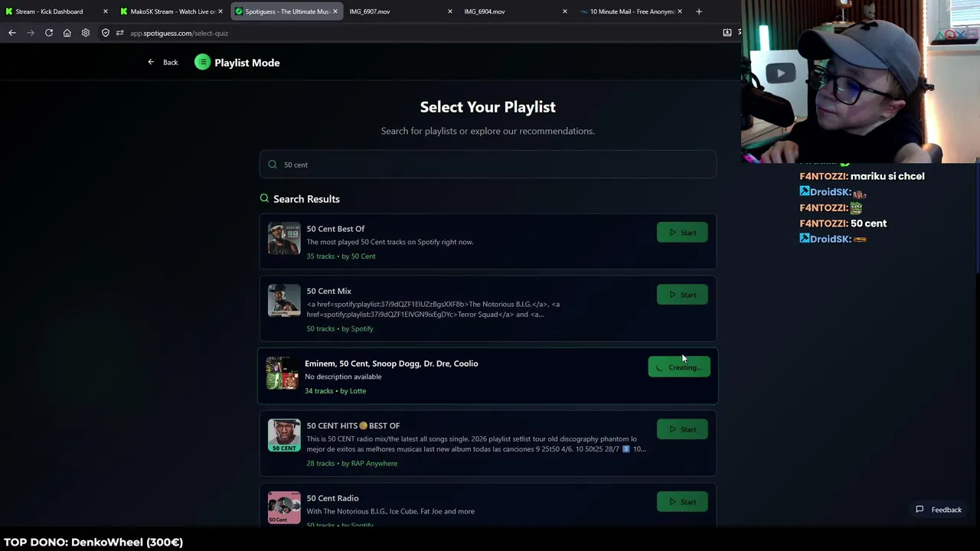Close the 10 Minute Mail tab
Screen dimensions: 980x551
(x=680, y=11)
